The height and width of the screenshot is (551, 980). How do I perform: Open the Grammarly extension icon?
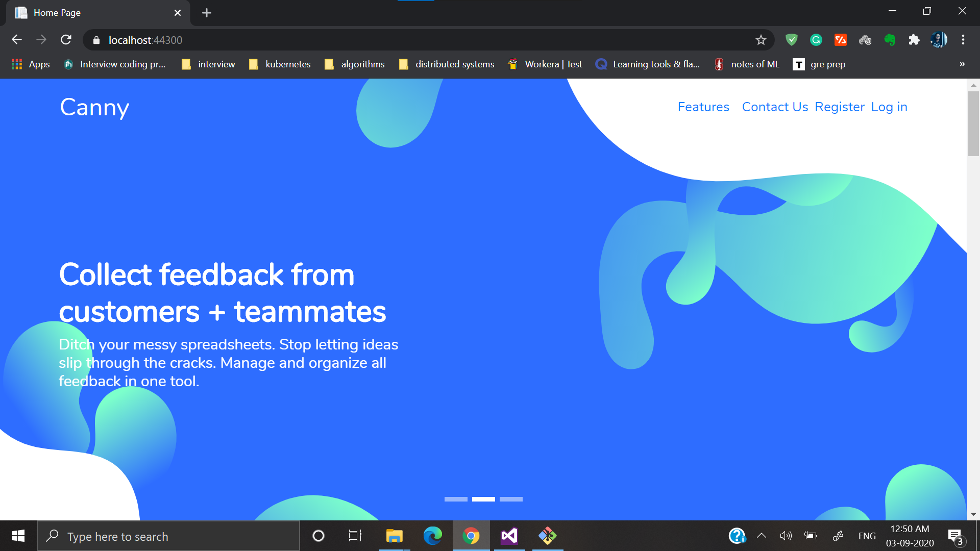click(816, 40)
